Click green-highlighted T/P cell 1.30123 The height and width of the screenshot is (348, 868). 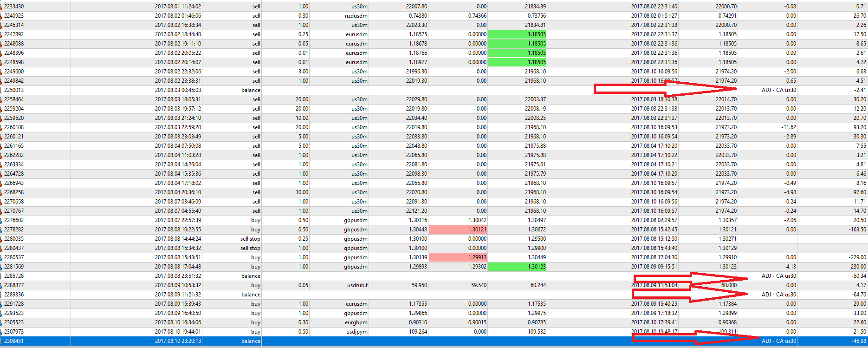(517, 267)
